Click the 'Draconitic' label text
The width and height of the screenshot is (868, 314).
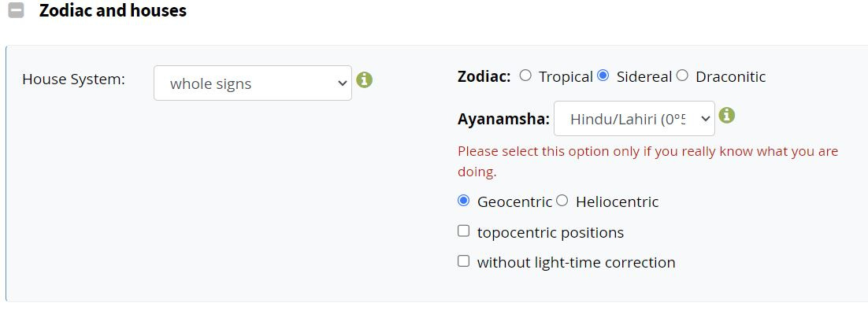click(x=731, y=77)
